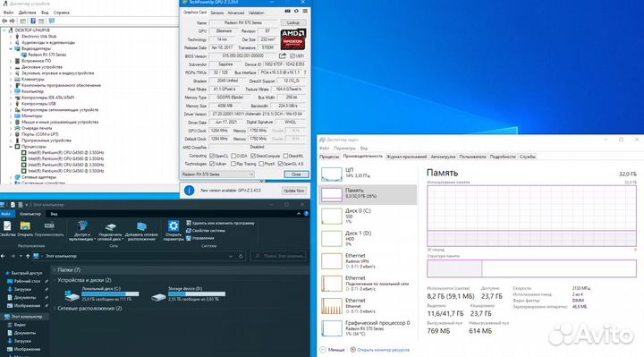This screenshot has width=644, height=357.
Task: Open Действие menu in Device Manager
Action: tap(27, 13)
